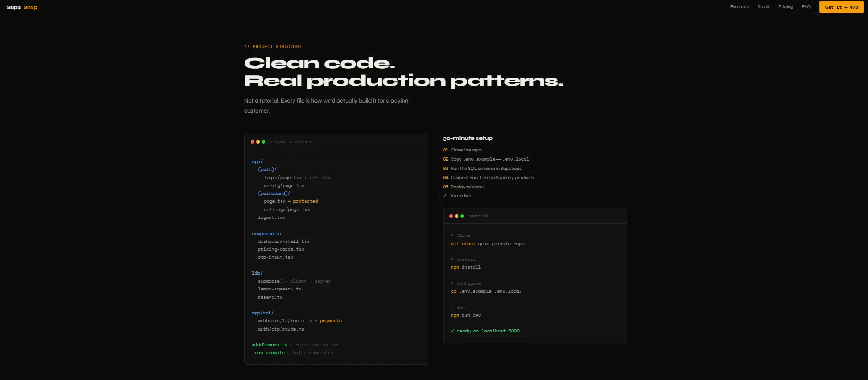Image resolution: width=868 pixels, height=380 pixels.
Task: Click the # Install comment in terminal
Action: tap(463, 259)
